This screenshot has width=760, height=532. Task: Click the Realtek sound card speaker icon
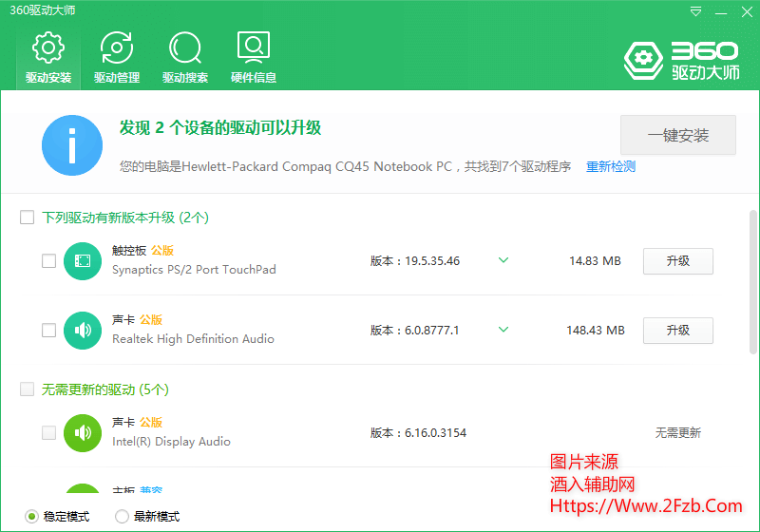83,331
